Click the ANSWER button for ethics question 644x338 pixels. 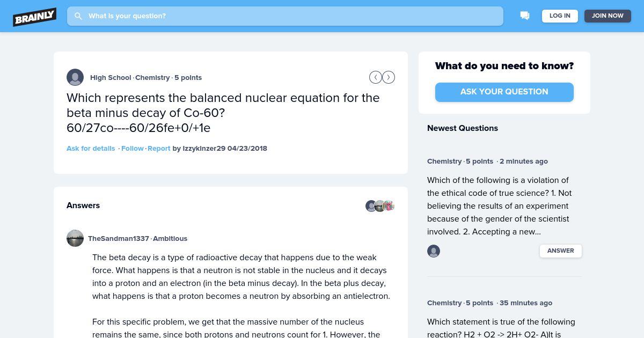[561, 251]
